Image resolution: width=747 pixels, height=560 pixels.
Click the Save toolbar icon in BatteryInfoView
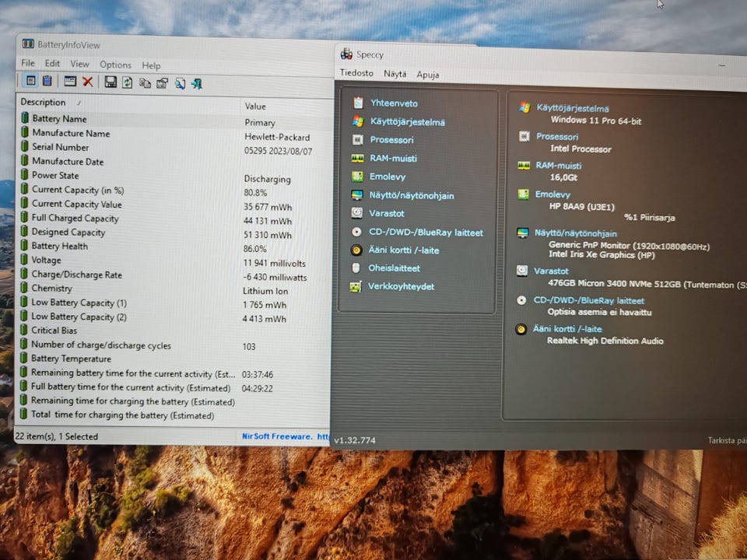click(x=110, y=82)
